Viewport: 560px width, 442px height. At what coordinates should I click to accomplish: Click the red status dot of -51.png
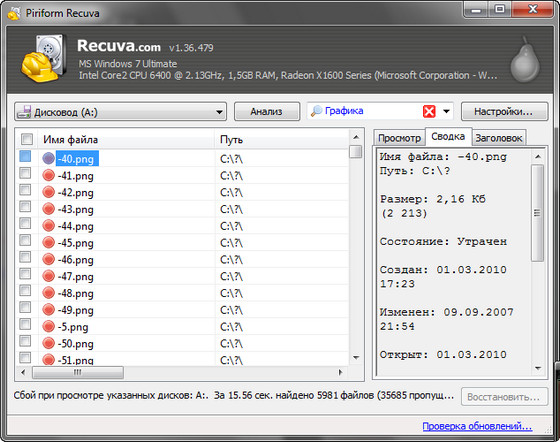coord(48,360)
